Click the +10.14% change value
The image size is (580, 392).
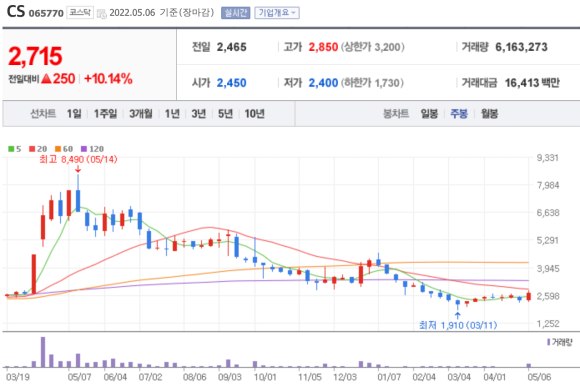108,79
